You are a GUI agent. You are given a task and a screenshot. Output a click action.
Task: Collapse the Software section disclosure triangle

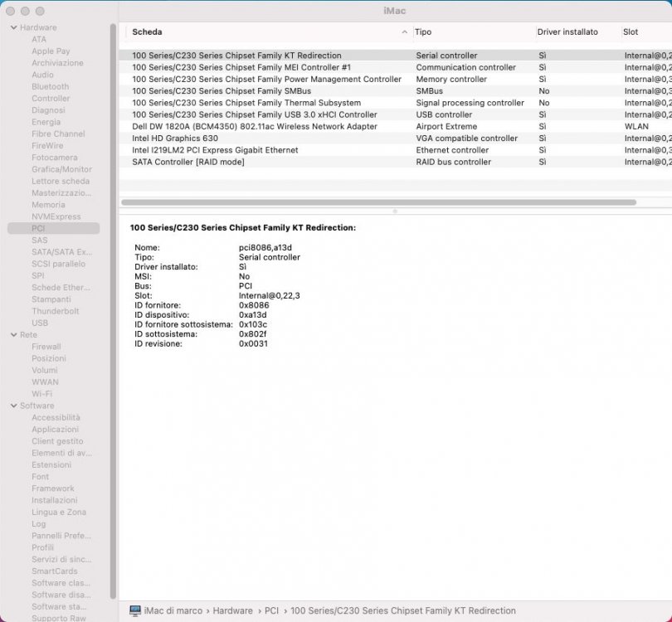click(x=12, y=406)
